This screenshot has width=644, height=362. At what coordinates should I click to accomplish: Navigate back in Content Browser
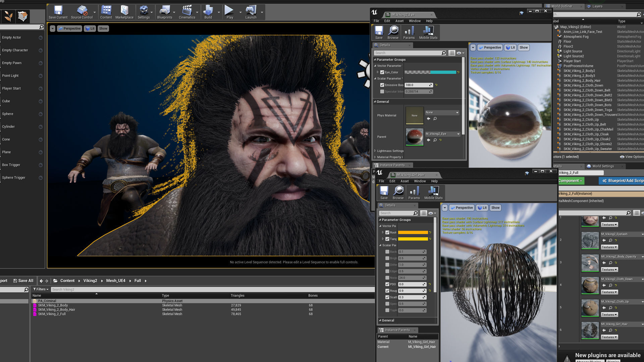pos(41,281)
